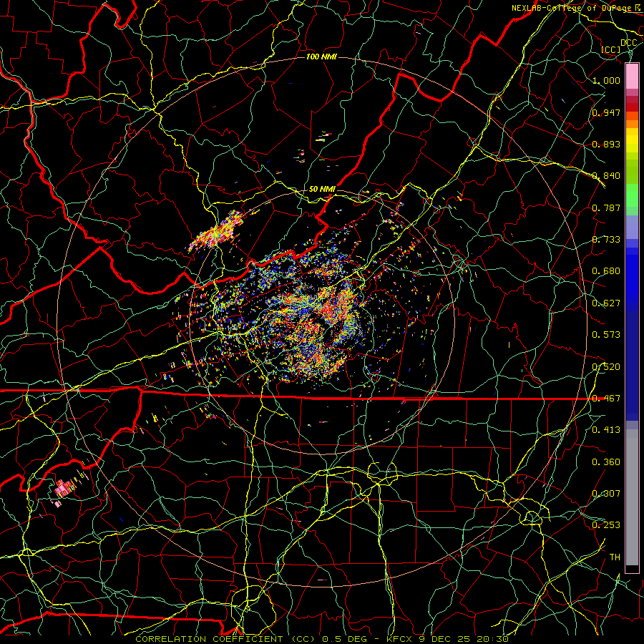Select the 0.307 scale value
This screenshot has height=644, width=644.
606,494
